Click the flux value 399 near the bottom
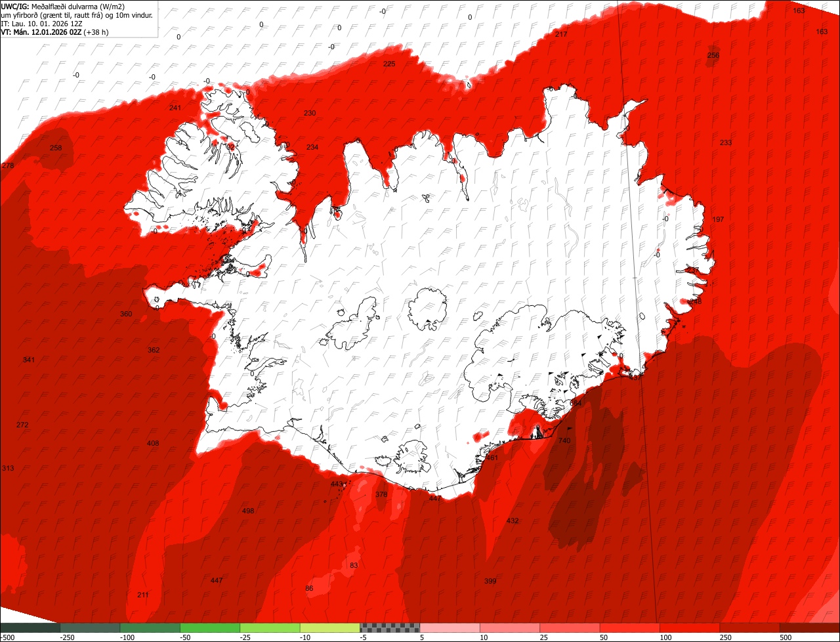This screenshot has height=642, width=840. (x=490, y=581)
